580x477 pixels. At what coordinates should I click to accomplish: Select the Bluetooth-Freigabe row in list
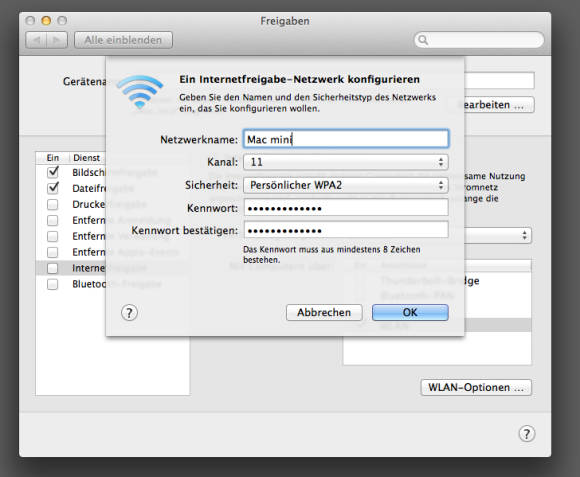click(112, 284)
